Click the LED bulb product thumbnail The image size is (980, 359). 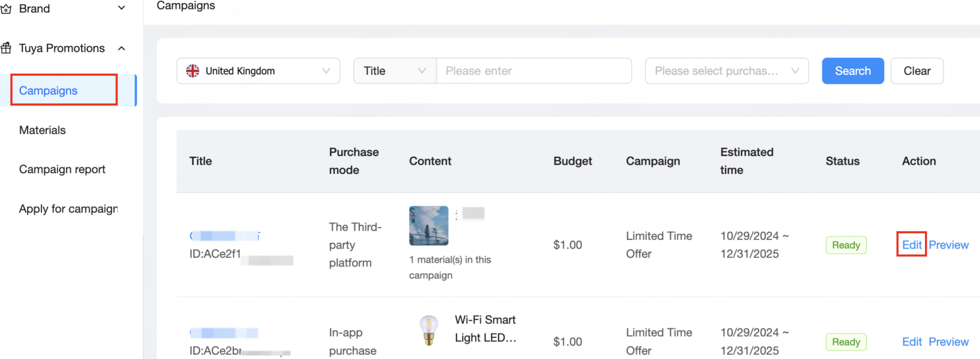click(x=429, y=330)
